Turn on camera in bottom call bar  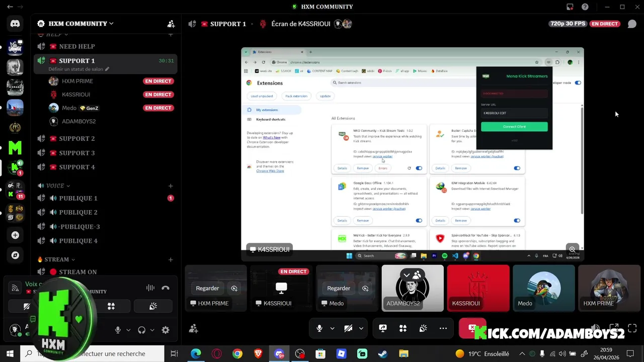click(348, 328)
